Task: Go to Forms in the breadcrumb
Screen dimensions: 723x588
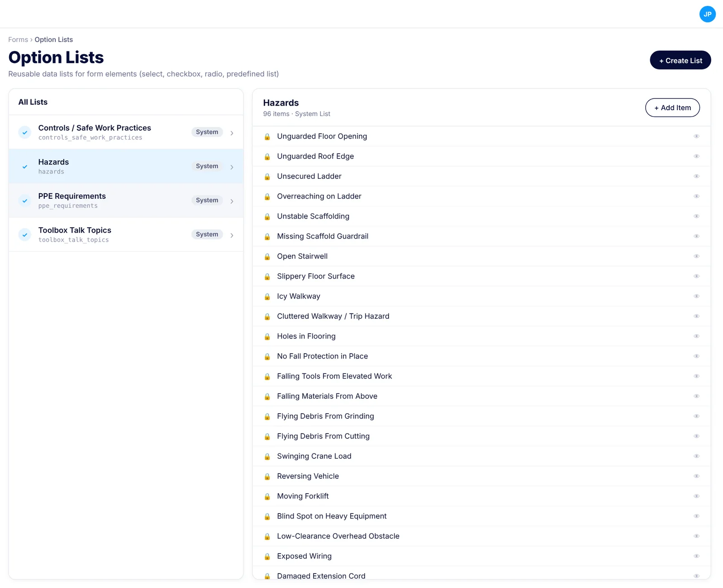Action: [x=18, y=40]
